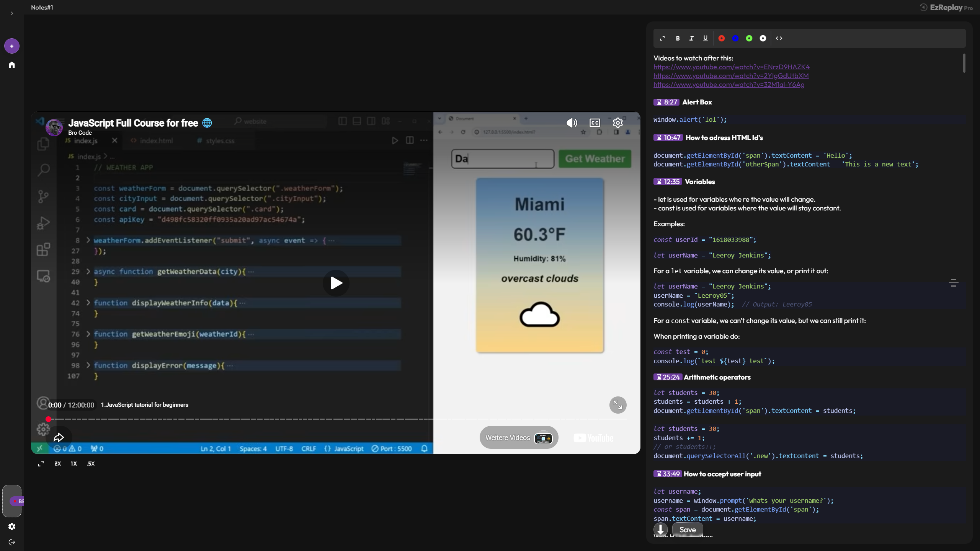Image resolution: width=980 pixels, height=551 pixels.
Task: Enable closed captions on the video
Action: 595,123
